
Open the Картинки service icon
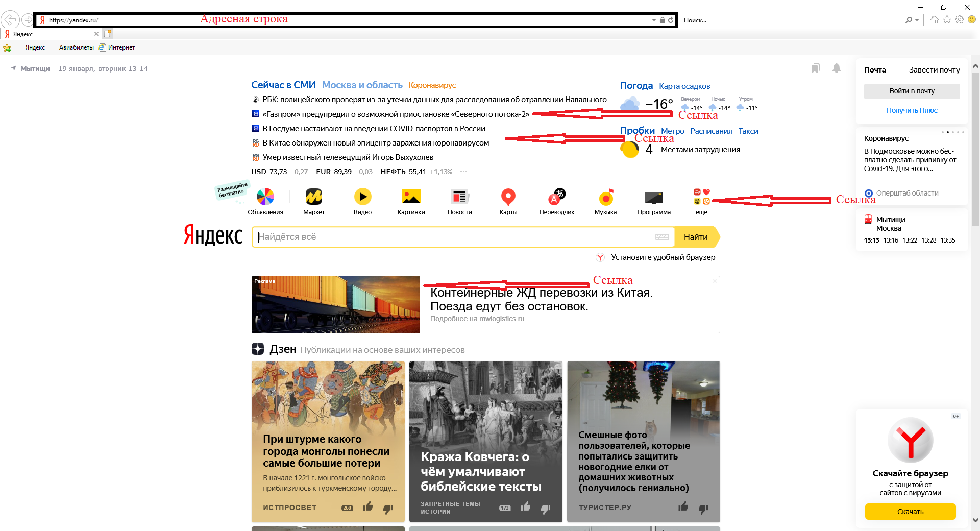tap(411, 197)
